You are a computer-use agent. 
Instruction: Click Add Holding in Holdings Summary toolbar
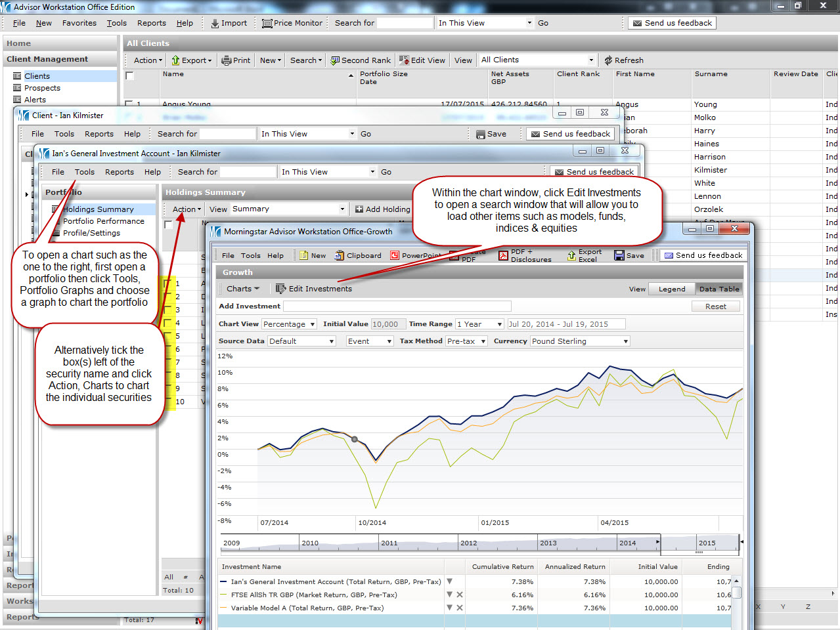coord(382,209)
